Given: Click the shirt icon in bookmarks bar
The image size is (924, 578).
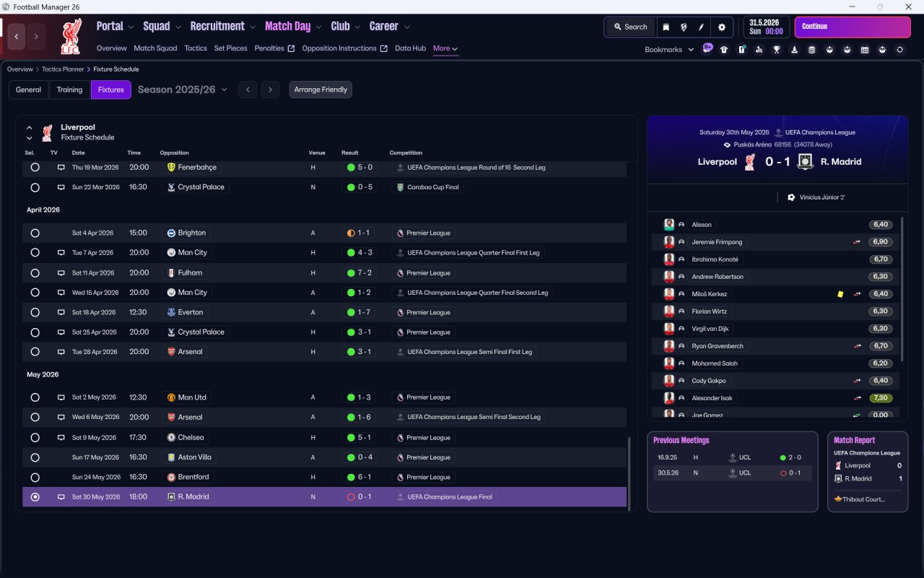Looking at the screenshot, I should point(724,50).
